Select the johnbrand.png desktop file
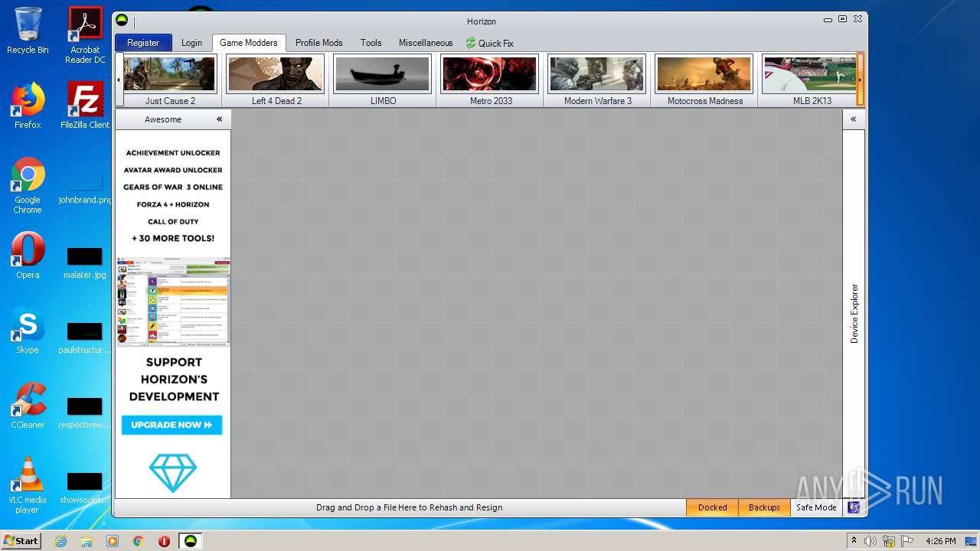980x551 pixels. coord(85,188)
